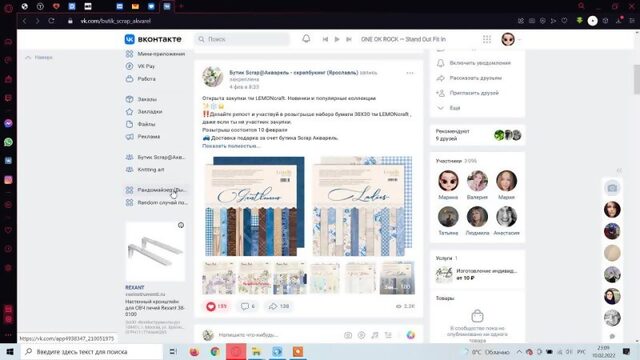Open Chrome from the Windows taskbar

215,351
